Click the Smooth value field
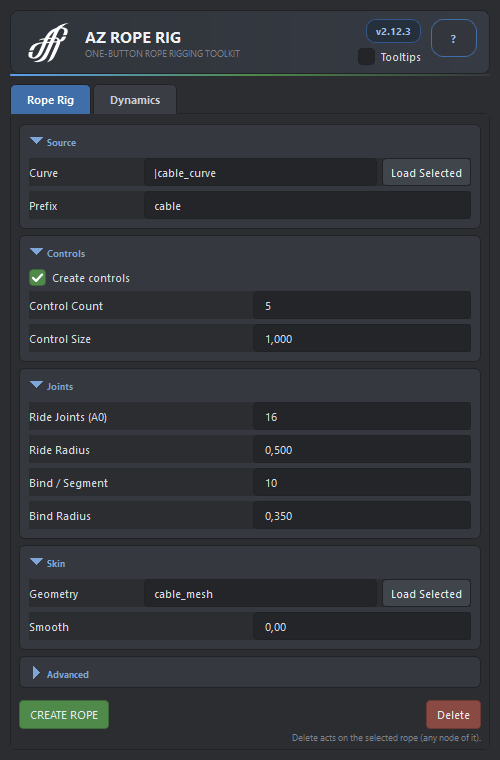Screen dimensions: 500x760 [x=361, y=626]
